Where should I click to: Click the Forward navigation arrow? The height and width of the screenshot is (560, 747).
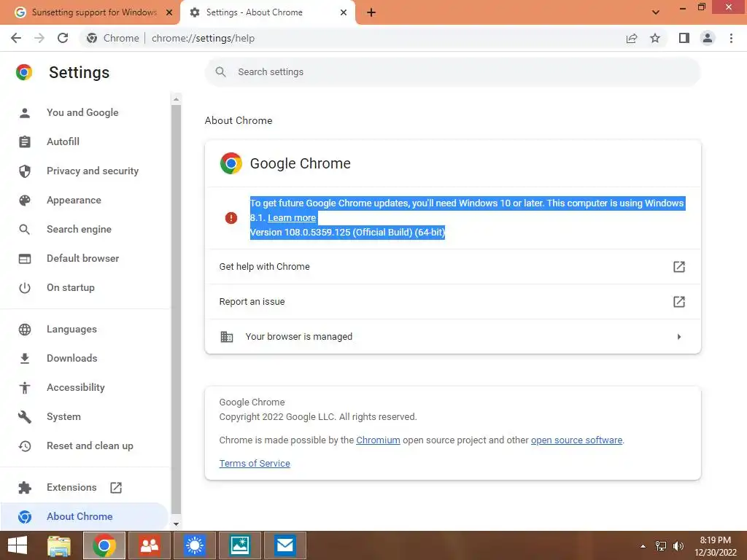pyautogui.click(x=39, y=38)
